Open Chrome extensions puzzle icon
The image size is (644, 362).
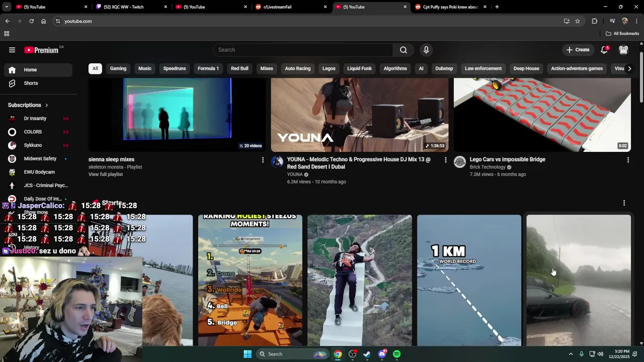(x=594, y=21)
